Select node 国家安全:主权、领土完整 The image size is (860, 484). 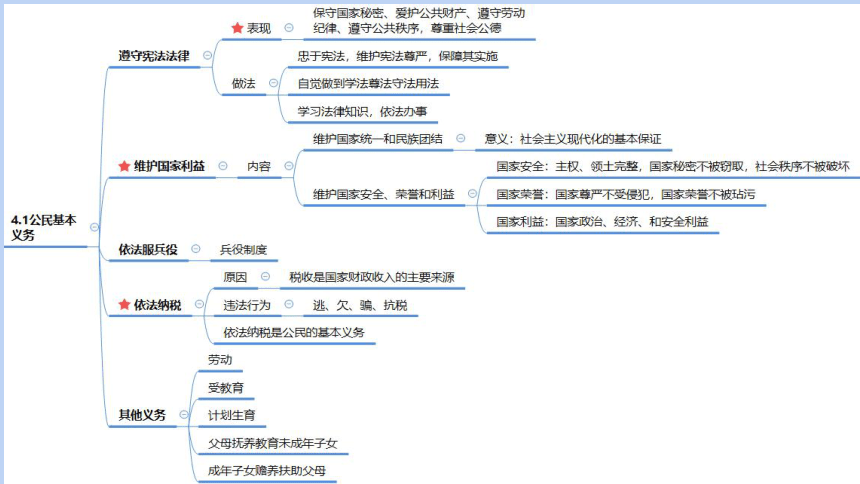[673, 166]
